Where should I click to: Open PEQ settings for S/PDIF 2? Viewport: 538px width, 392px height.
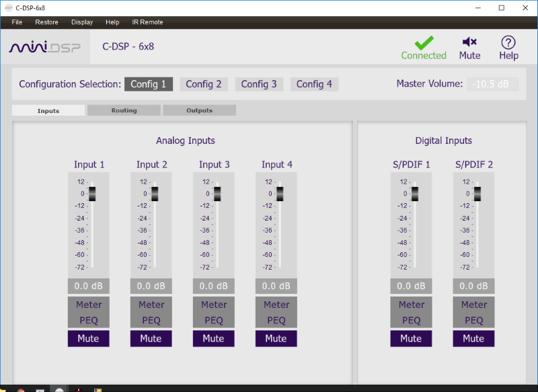tap(473, 320)
